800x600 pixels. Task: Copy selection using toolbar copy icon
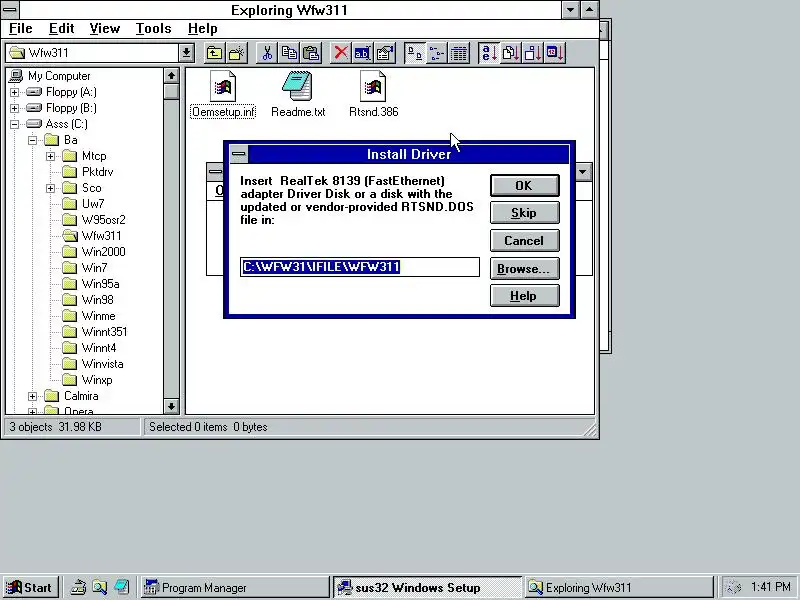(289, 53)
